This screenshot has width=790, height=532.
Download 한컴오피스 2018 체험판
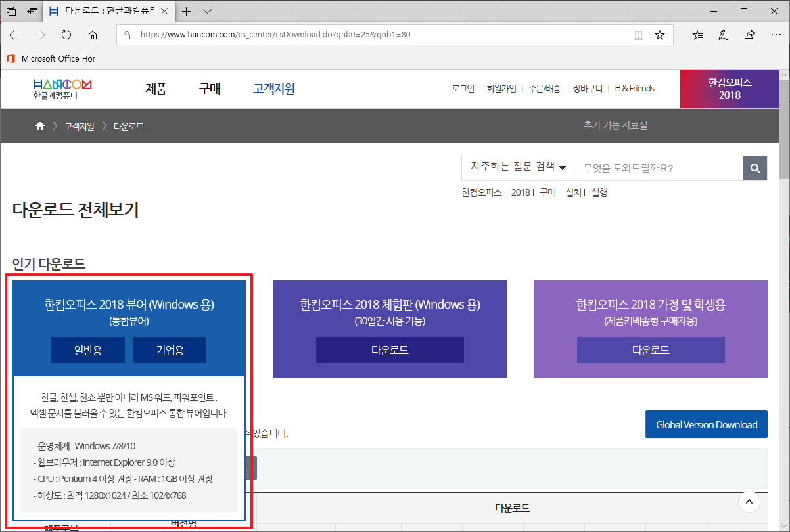coord(390,350)
